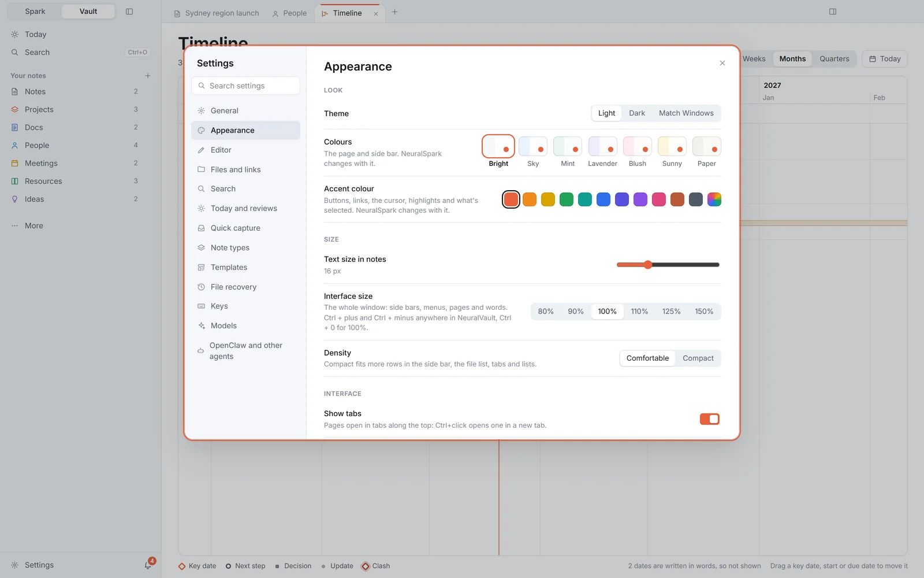Click the right panel toggle icon

pyautogui.click(x=833, y=12)
